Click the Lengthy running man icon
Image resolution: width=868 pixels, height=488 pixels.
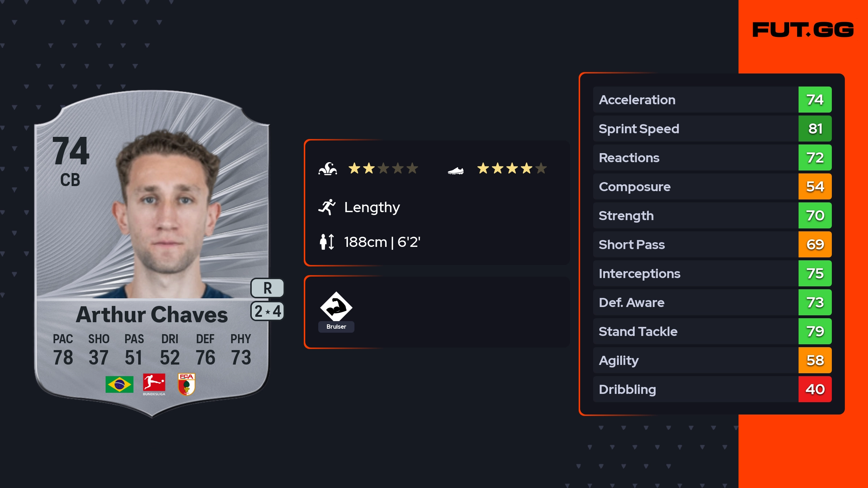coord(327,207)
